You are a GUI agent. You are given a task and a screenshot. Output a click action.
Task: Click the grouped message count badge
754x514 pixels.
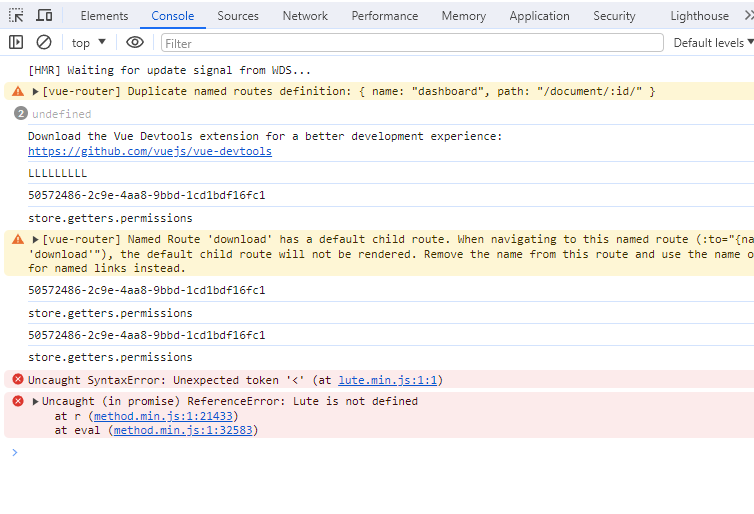[x=20, y=114]
